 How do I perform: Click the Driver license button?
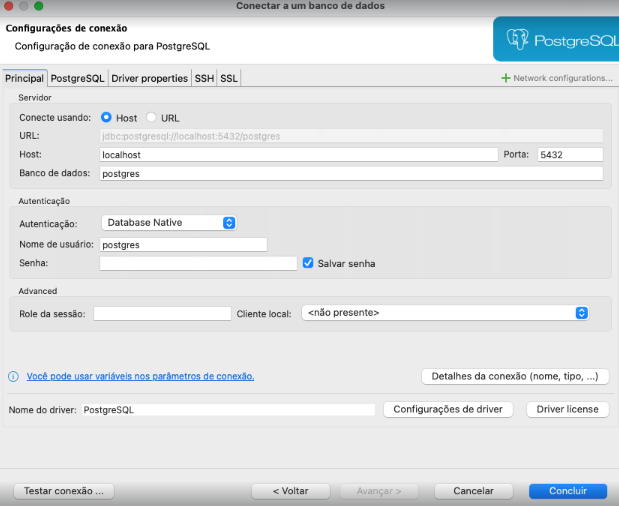click(x=568, y=409)
